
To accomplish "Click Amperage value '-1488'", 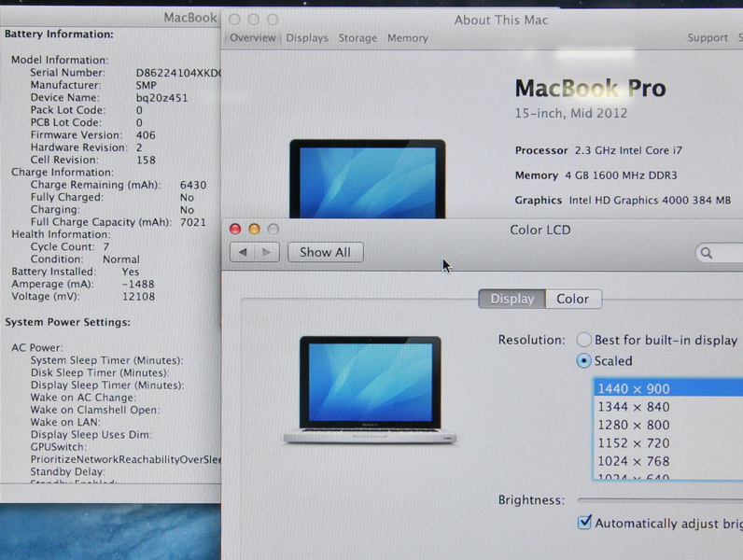I will (138, 285).
